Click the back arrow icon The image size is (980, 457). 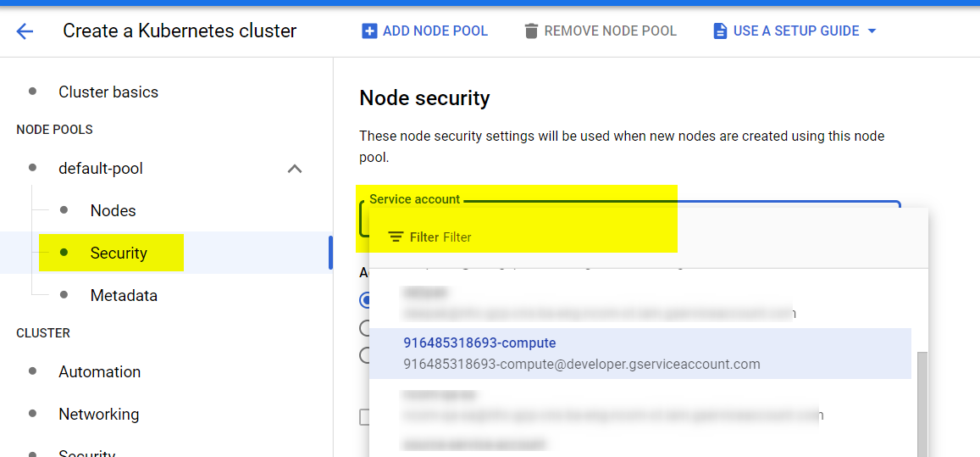(x=25, y=31)
